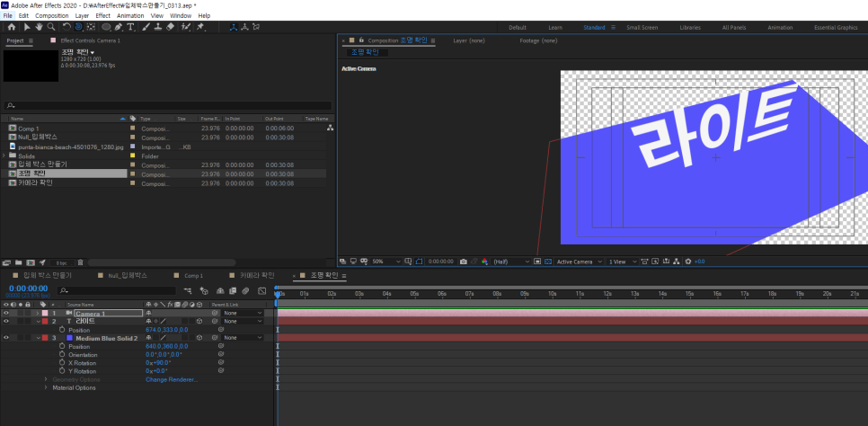
Task: Open the Show Channel color icon
Action: coord(484,262)
